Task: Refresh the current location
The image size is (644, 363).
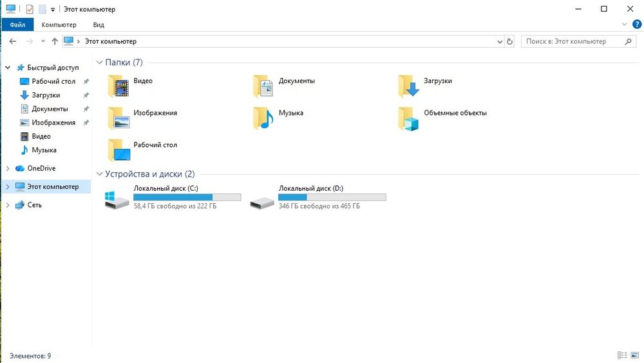Action: point(509,41)
